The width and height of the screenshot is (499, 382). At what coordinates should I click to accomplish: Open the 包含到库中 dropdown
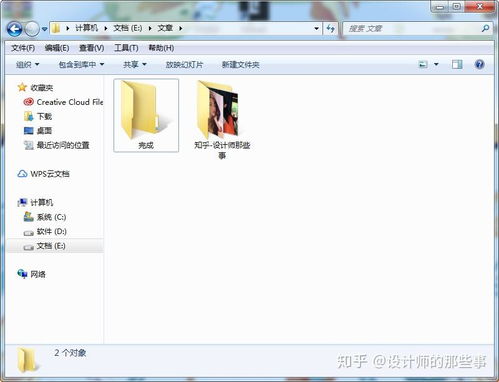81,64
